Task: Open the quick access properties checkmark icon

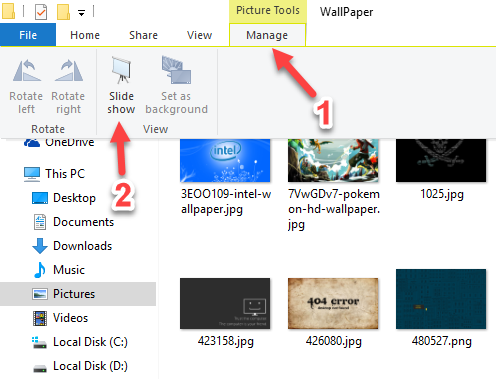Action: [x=41, y=12]
